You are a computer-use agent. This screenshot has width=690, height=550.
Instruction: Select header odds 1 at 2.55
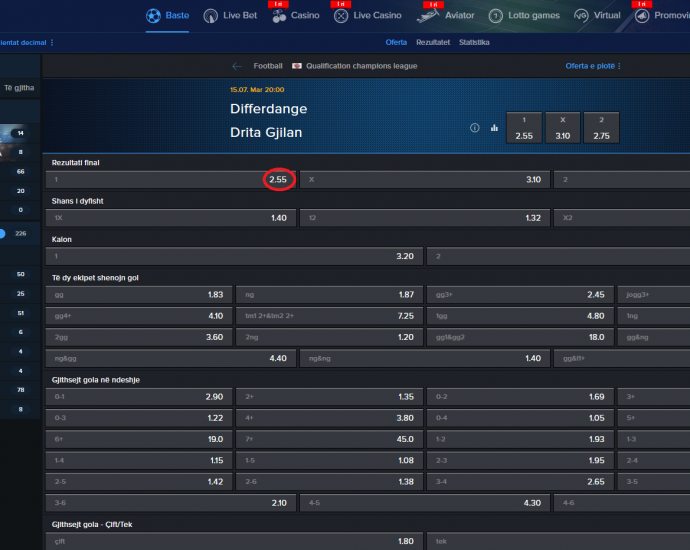[x=524, y=128]
